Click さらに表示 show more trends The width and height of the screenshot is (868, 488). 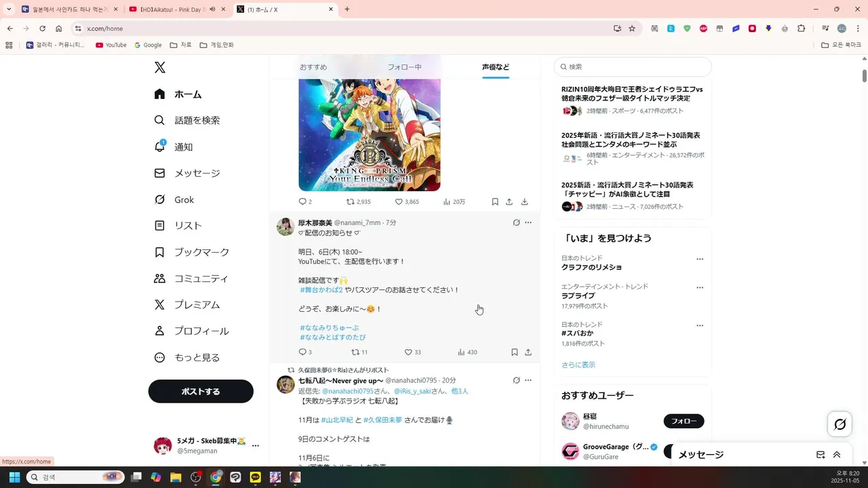click(578, 365)
